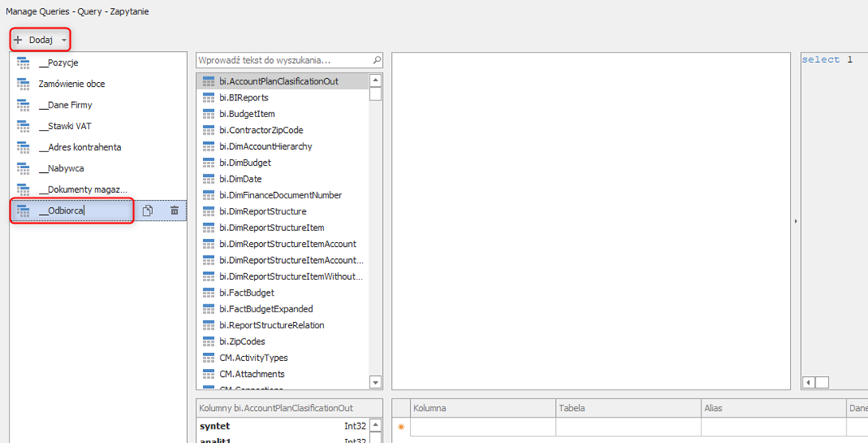Click the table icon beside CM.ActivityTypes

[209, 358]
